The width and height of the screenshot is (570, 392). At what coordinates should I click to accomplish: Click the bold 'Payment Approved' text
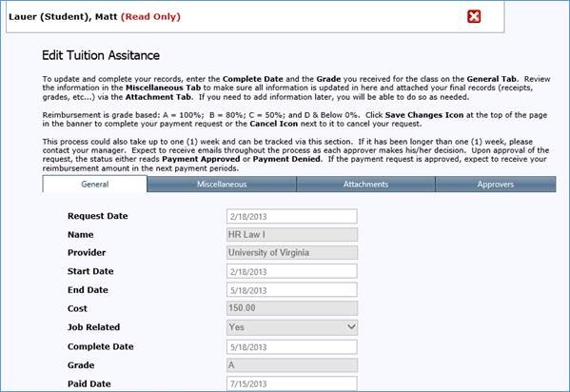pyautogui.click(x=201, y=159)
